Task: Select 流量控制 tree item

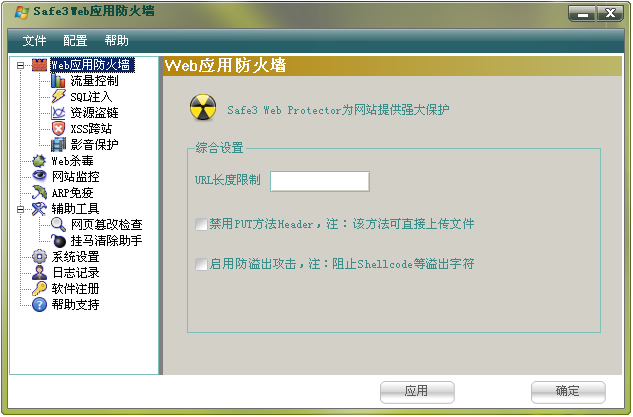Action: pyautogui.click(x=94, y=81)
